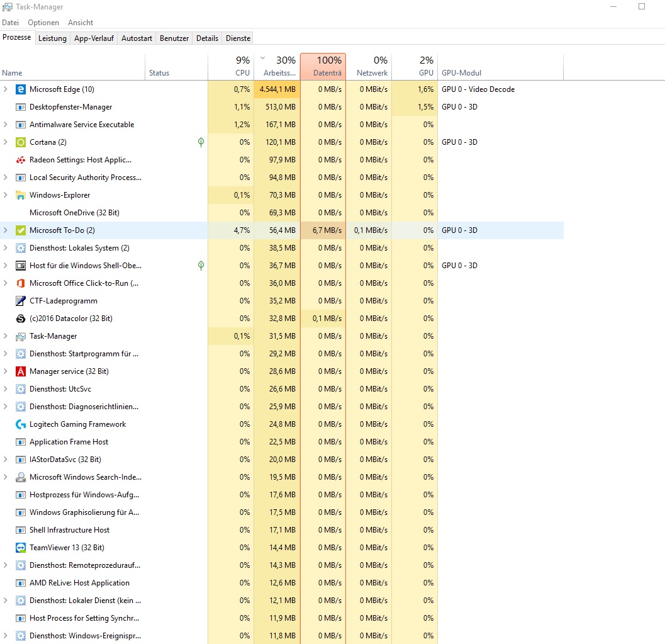
Task: Expand Dienste-Host: Lokales System group
Action: point(6,247)
